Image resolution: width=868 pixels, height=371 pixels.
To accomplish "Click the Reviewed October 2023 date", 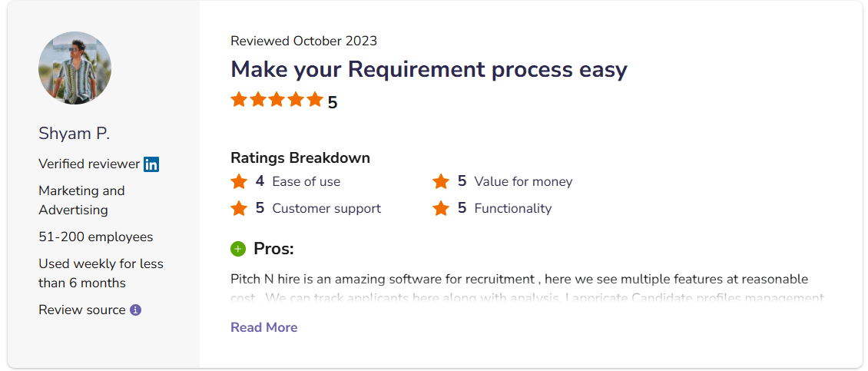I will click(303, 41).
